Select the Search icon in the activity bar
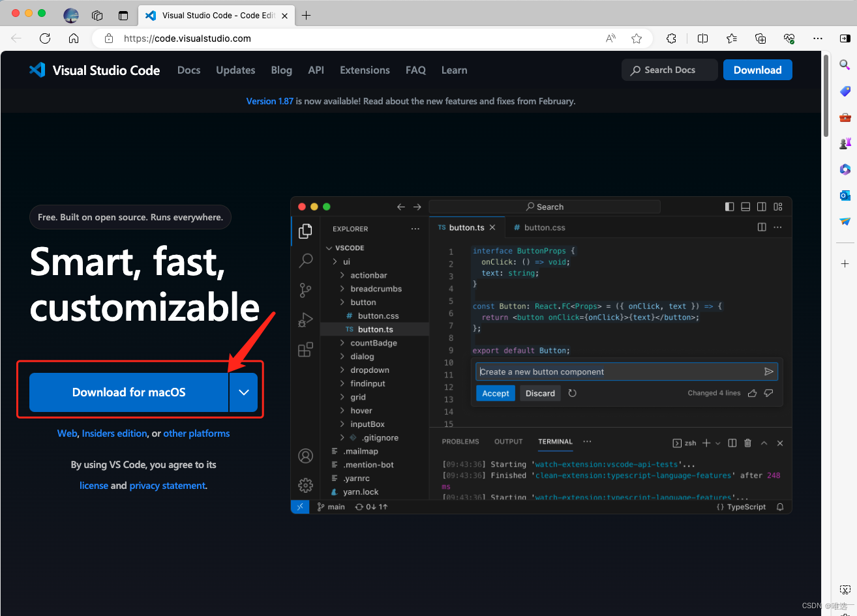This screenshot has height=616, width=857. [x=306, y=260]
